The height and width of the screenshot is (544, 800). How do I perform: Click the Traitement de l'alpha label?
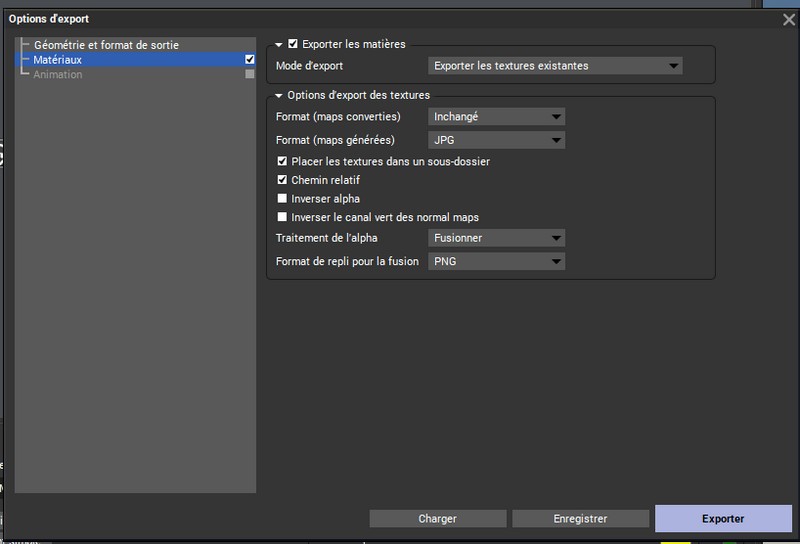pyautogui.click(x=327, y=238)
